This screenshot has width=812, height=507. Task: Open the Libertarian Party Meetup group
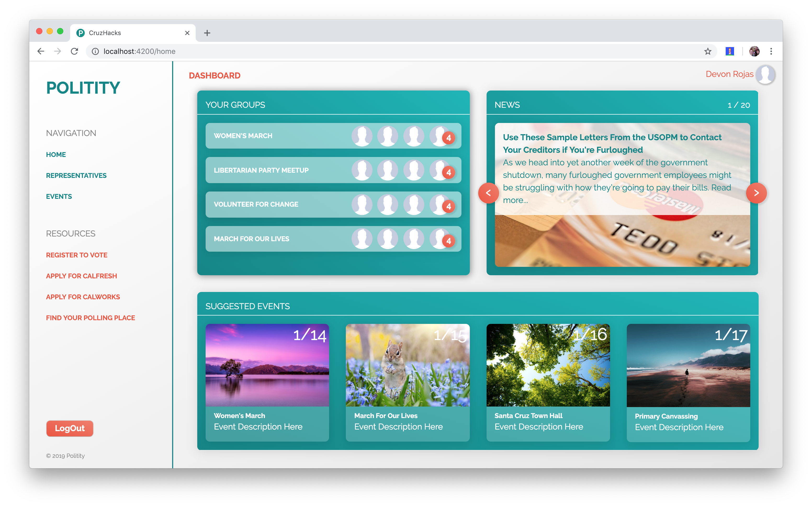click(261, 170)
